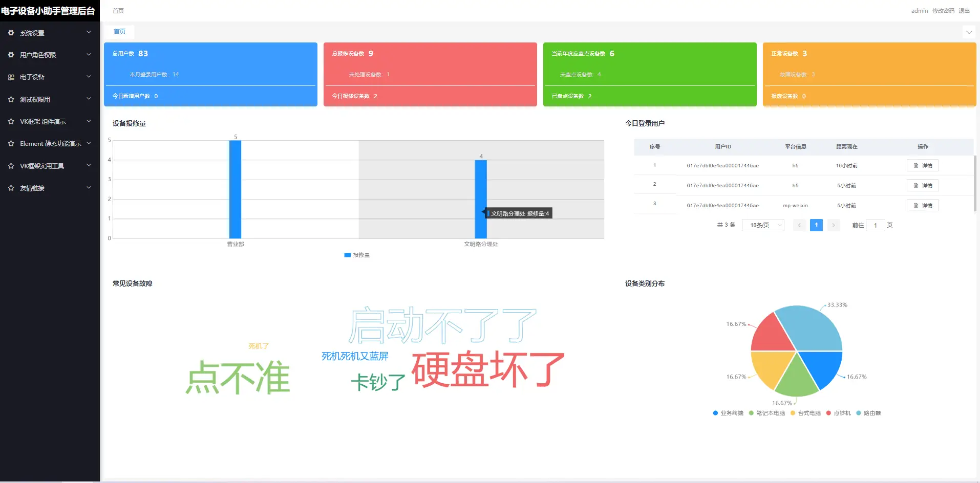Click the star icon beside 友情链接

pyautogui.click(x=11, y=188)
